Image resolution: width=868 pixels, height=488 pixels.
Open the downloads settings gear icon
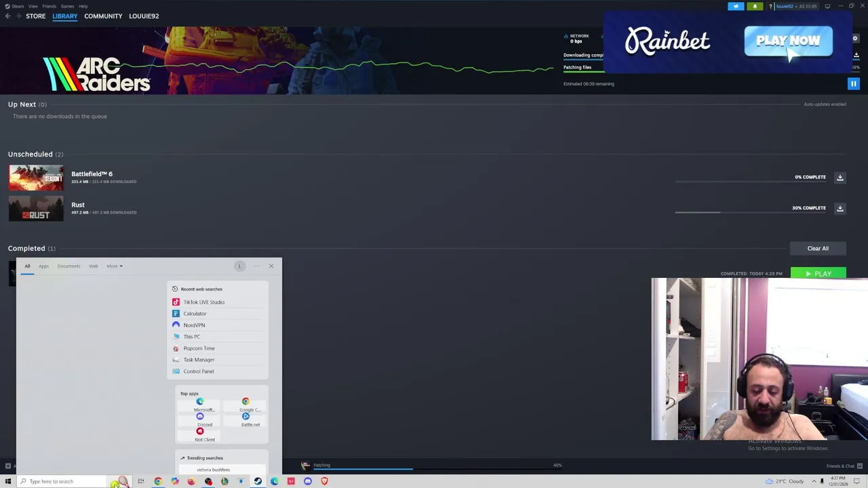click(855, 39)
